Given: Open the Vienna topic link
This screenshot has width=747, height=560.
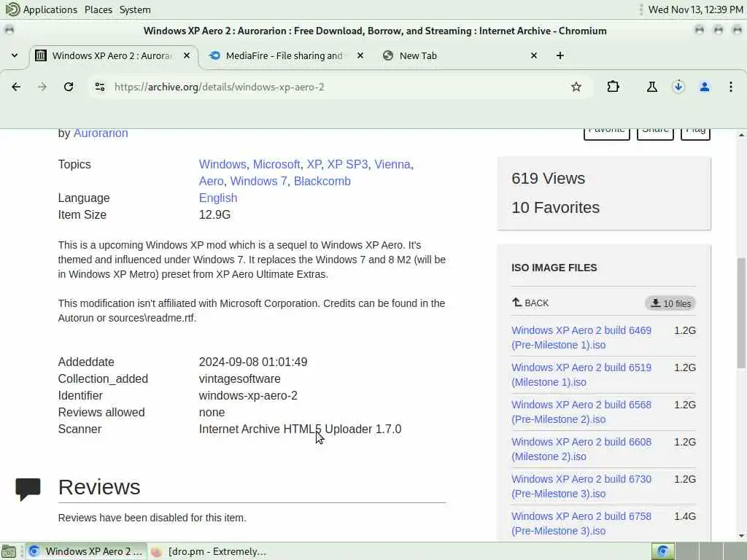Looking at the screenshot, I should coord(392,164).
